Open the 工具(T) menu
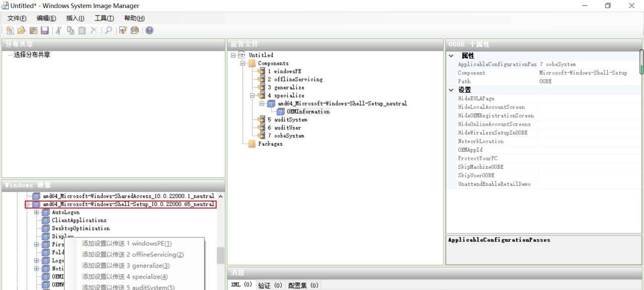Screen dimensions: 644x290 pos(104,18)
